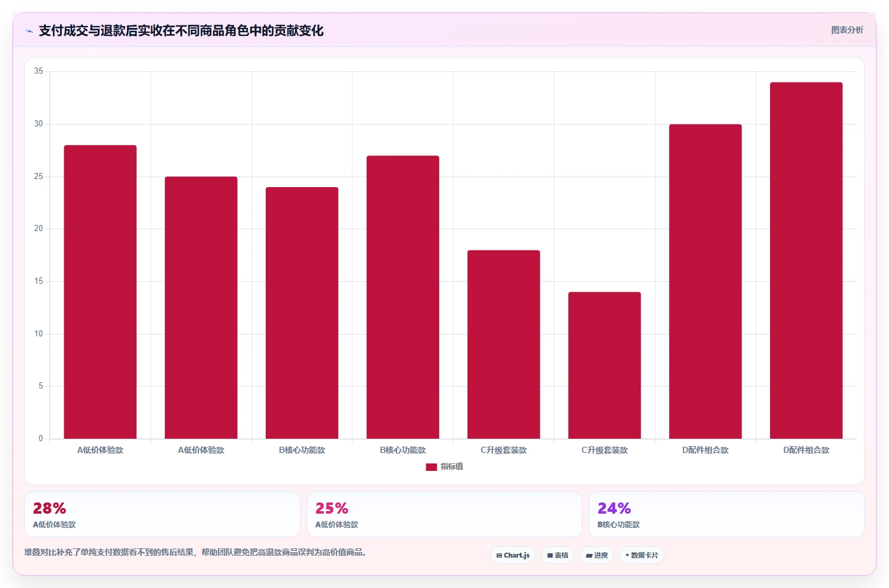Screen dimensions: 889x588
Task: Open the 图表分析 tag in the header
Action: pos(847,30)
